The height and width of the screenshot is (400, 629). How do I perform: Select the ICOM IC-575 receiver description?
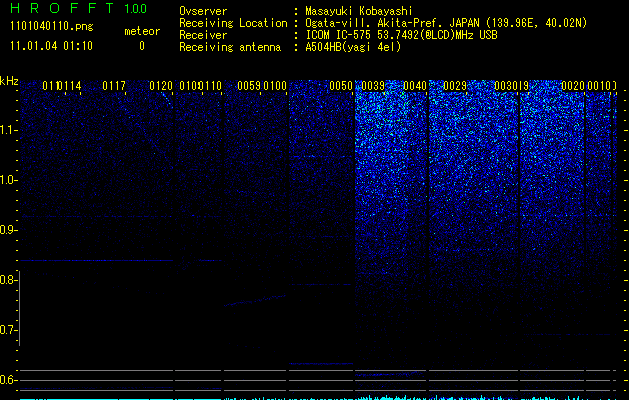click(x=401, y=35)
